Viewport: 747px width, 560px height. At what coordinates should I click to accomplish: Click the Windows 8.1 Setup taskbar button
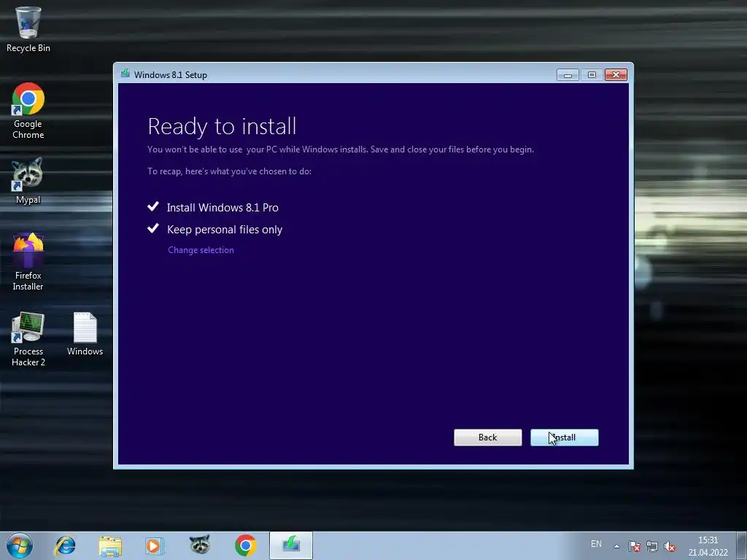[291, 545]
